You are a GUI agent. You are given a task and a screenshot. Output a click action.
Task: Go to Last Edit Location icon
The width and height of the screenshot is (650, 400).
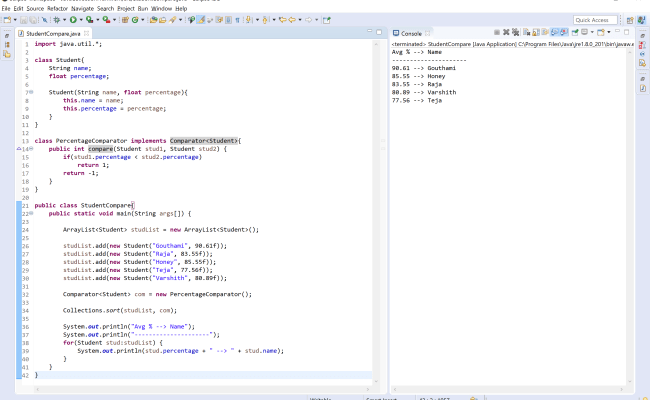click(283, 20)
